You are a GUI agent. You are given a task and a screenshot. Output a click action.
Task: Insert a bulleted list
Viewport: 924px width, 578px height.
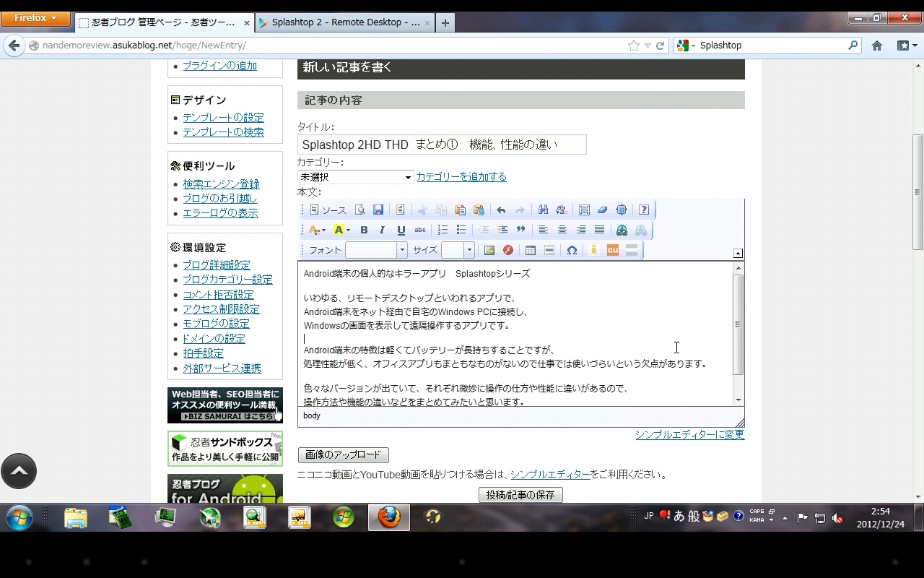(x=461, y=230)
